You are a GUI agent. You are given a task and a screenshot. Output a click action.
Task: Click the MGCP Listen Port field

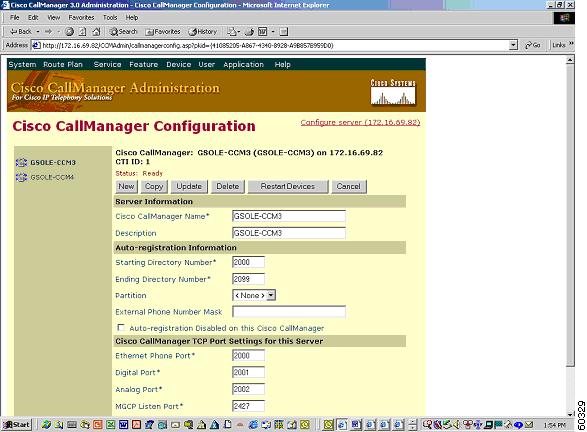[248, 406]
